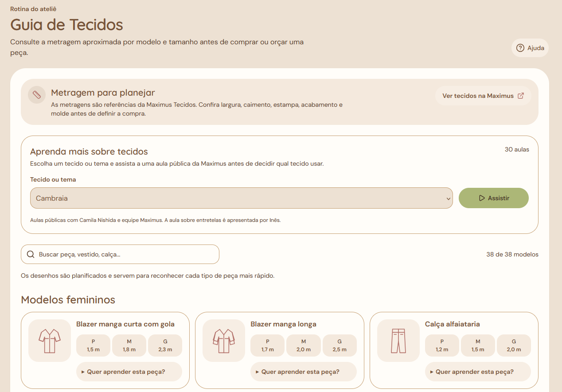Select size M 1,5 m for Calça alfaiataria

(x=478, y=345)
